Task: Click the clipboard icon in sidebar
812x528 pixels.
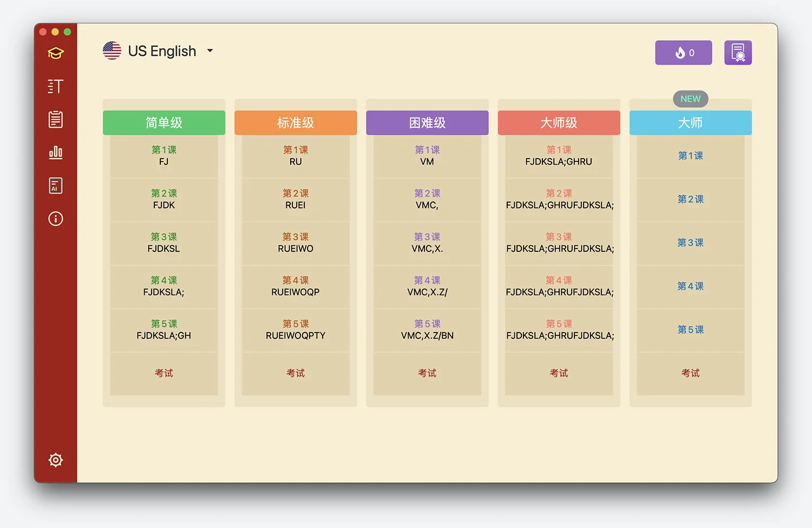Action: 56,119
